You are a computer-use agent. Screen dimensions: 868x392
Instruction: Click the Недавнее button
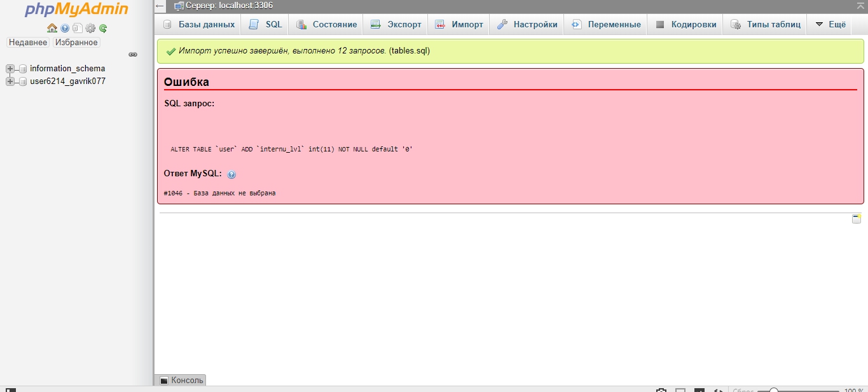(28, 42)
